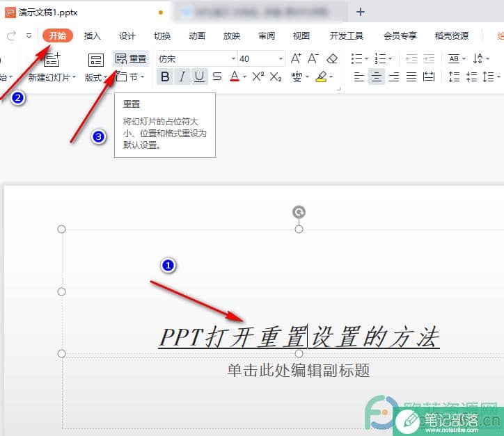Toggle Superscript X²
504x436 pixels.
click(x=258, y=76)
